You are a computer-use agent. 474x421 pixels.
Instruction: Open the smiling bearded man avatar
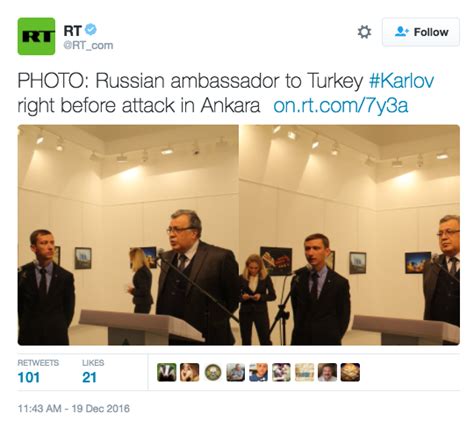327,372
